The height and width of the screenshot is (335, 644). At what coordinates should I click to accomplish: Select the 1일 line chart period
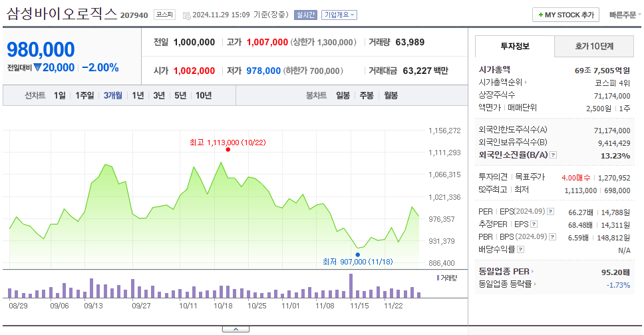point(60,95)
